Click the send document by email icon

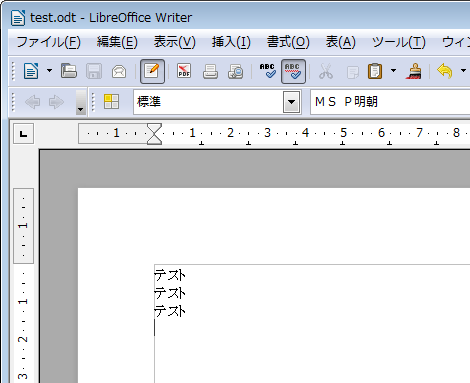click(x=119, y=71)
